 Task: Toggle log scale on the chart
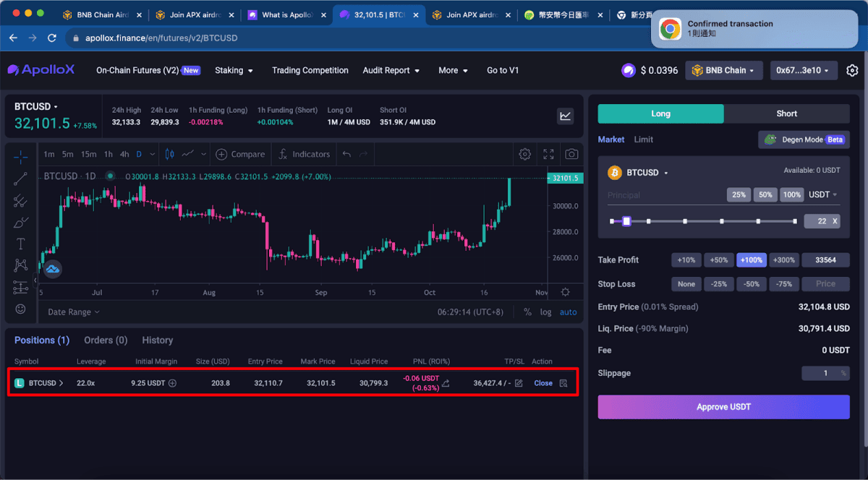(545, 312)
